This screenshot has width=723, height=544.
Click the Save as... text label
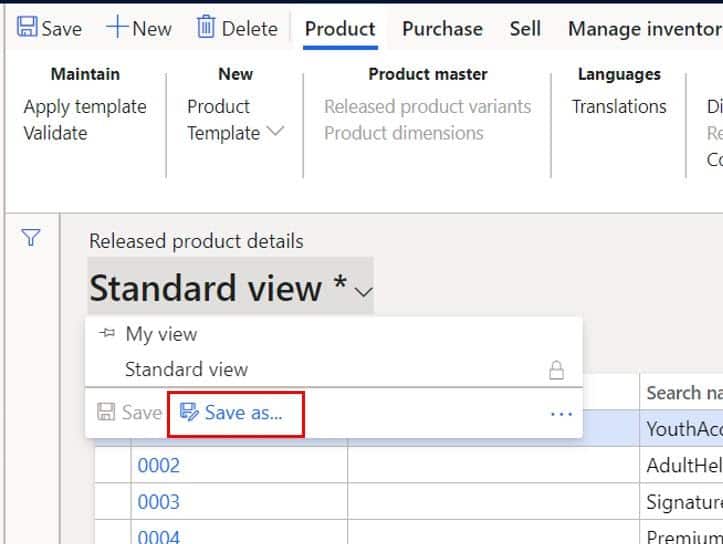pyautogui.click(x=243, y=413)
